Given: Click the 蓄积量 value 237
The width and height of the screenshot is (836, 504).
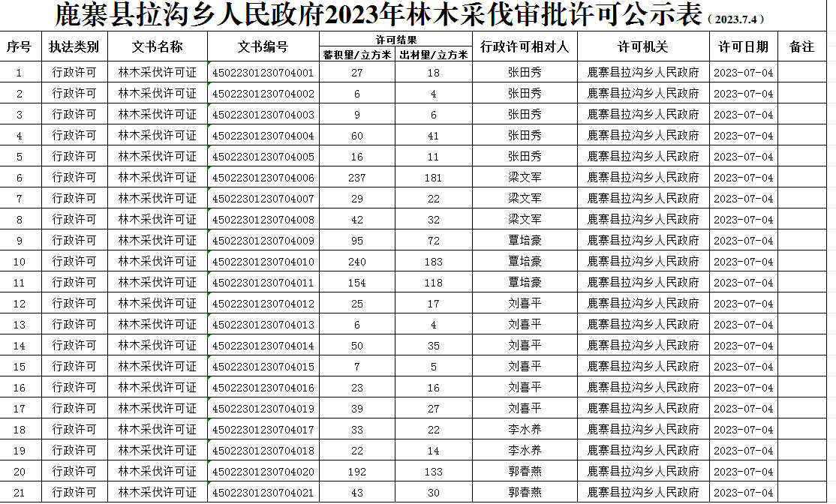Looking at the screenshot, I should click(357, 178).
